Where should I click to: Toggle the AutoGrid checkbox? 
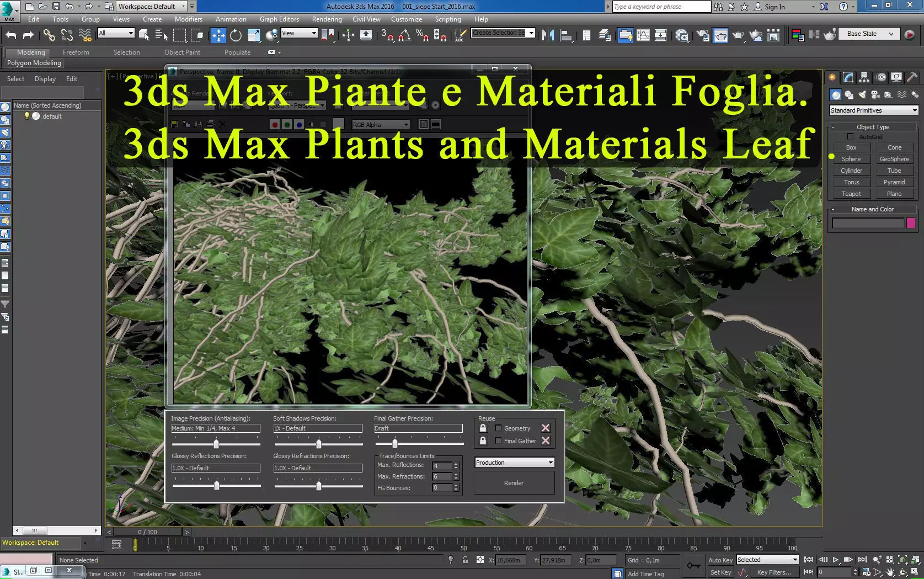850,137
